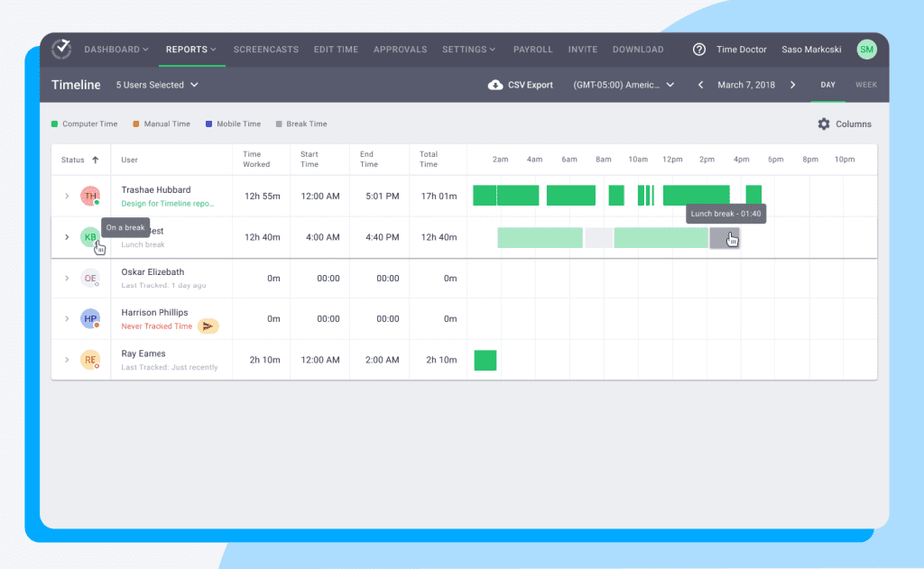Click the green Computer Time color swatch
This screenshot has width=924, height=569.
pos(54,124)
